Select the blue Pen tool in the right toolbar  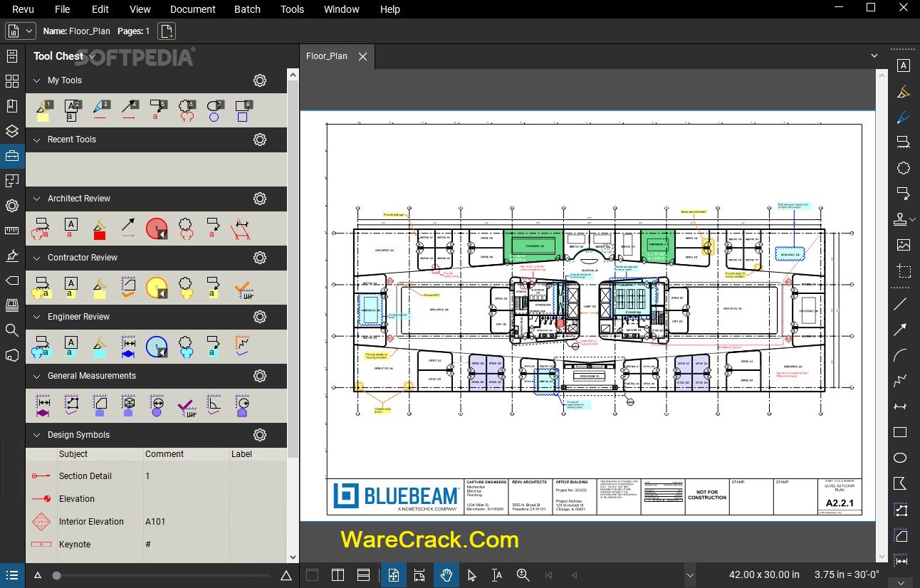click(x=903, y=116)
